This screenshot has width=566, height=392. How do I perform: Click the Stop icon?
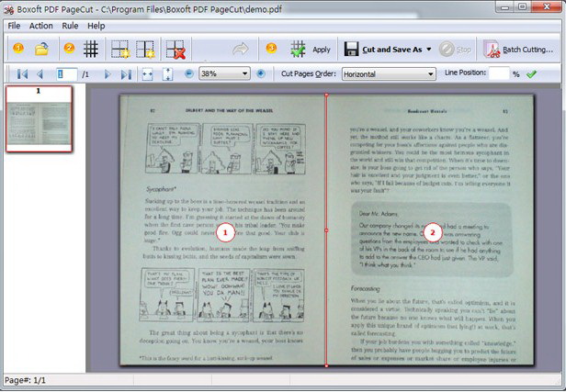pos(447,50)
